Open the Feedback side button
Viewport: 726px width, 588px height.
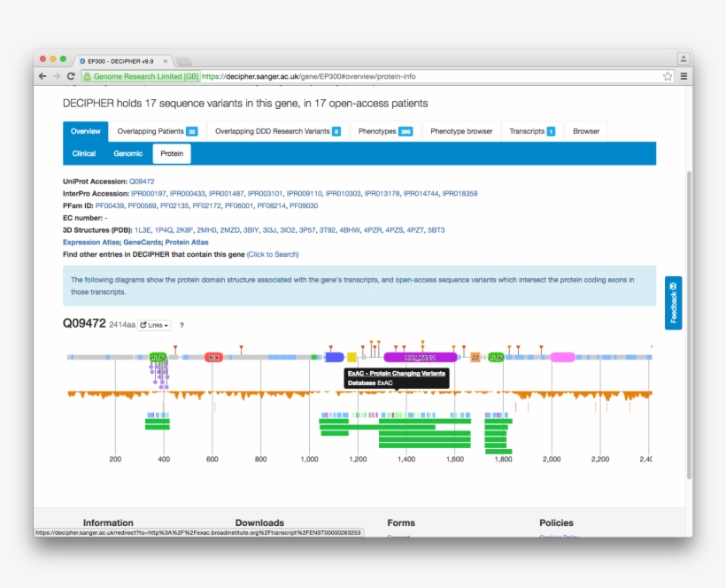coord(673,303)
